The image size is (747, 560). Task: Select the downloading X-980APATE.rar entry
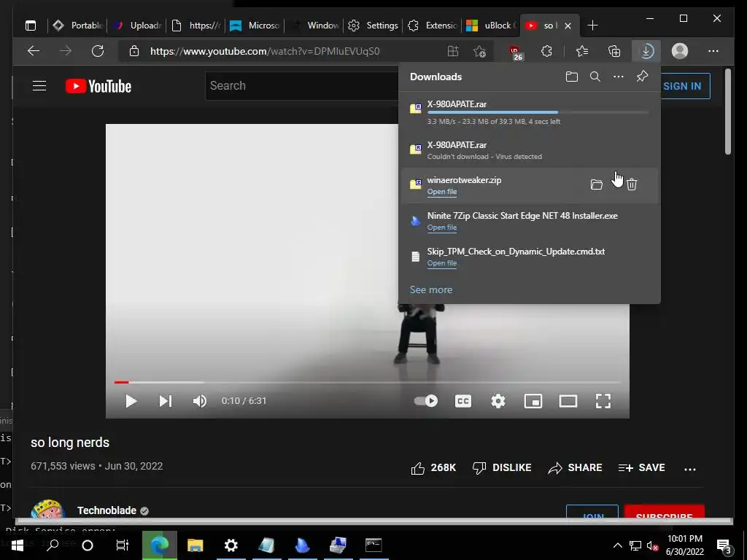point(530,112)
